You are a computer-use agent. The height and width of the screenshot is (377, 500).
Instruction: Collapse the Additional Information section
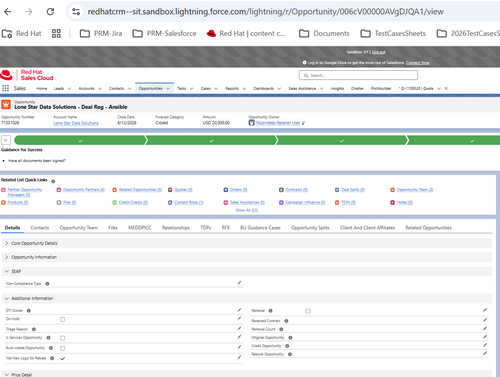[x=247, y=298]
